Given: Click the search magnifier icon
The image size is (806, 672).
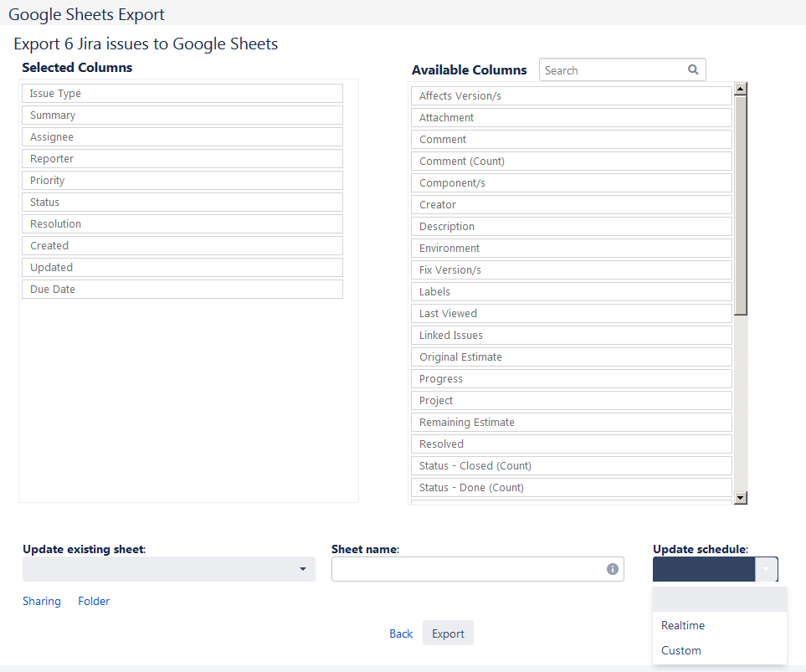Looking at the screenshot, I should 693,70.
